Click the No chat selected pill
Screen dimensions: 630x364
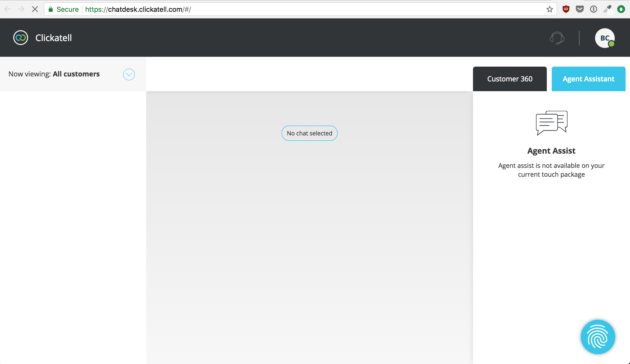tap(309, 133)
